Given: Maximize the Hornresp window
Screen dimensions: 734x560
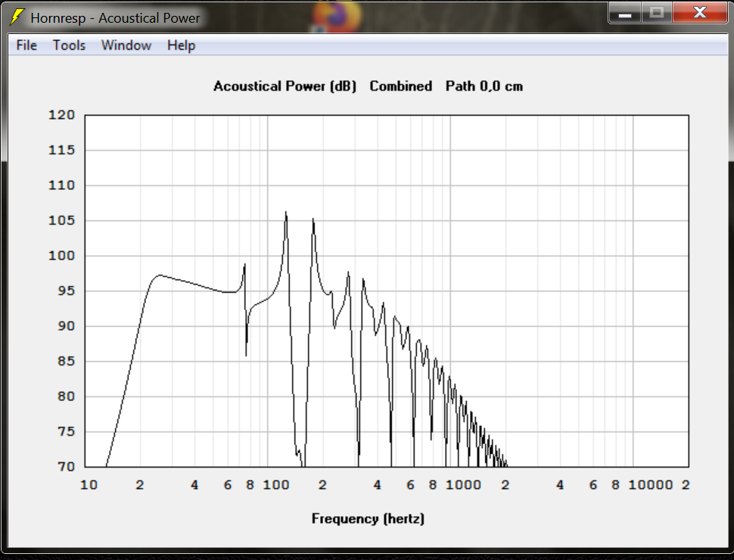Looking at the screenshot, I should coord(656,13).
